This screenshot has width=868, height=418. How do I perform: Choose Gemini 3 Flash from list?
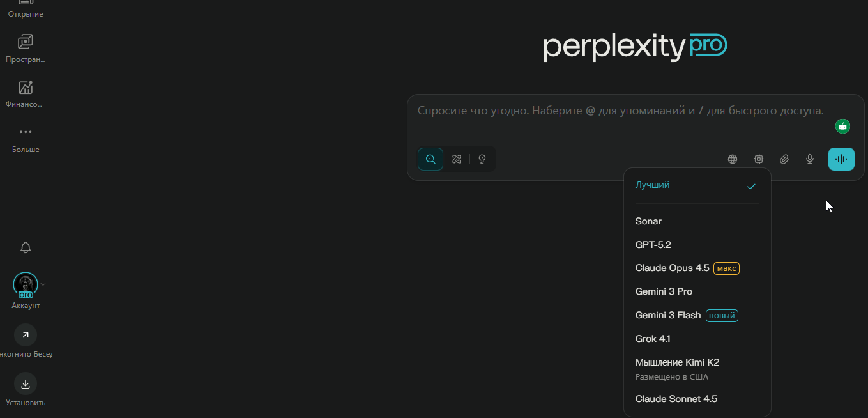[x=667, y=315]
